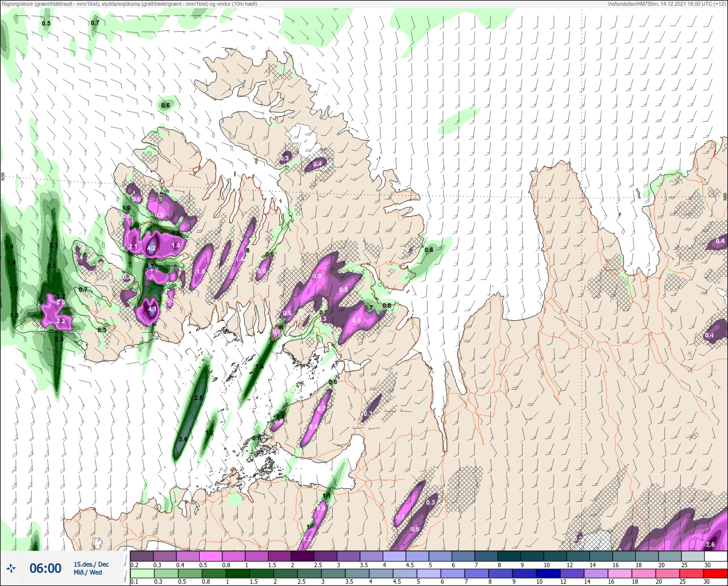Click the '1.1' value near the southern coast

coord(326,496)
